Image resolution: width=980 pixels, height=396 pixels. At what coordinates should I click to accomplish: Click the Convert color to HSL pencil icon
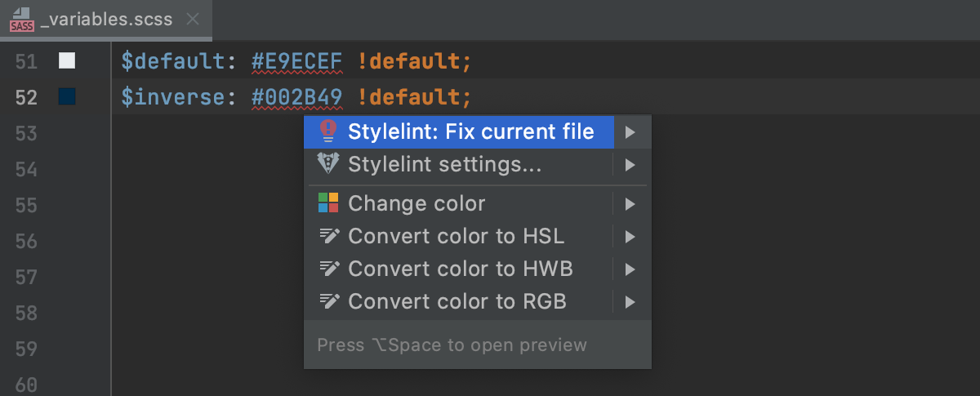click(328, 236)
